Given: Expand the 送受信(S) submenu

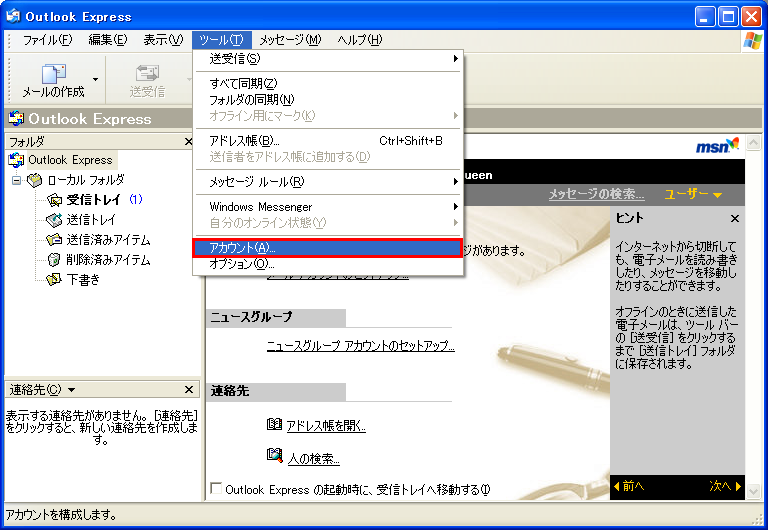Looking at the screenshot, I should [x=328, y=59].
